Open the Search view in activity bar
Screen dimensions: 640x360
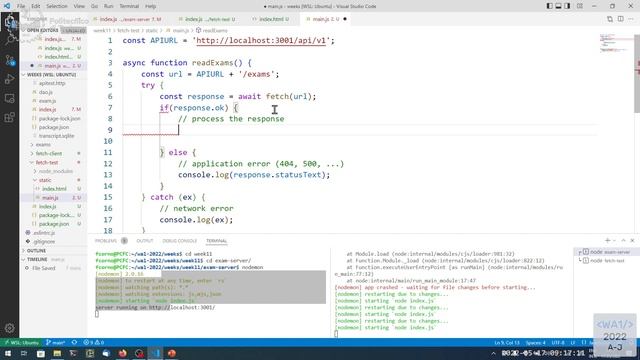coord(9,40)
